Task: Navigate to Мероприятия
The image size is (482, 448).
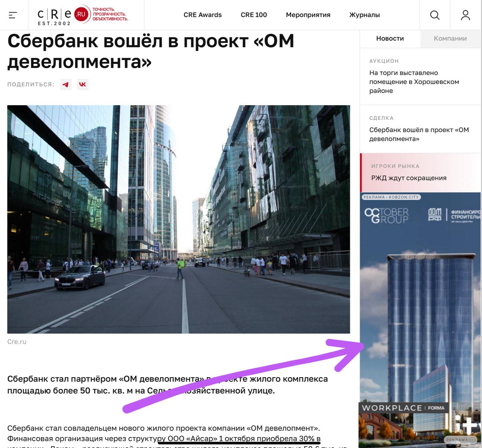Action: [308, 15]
